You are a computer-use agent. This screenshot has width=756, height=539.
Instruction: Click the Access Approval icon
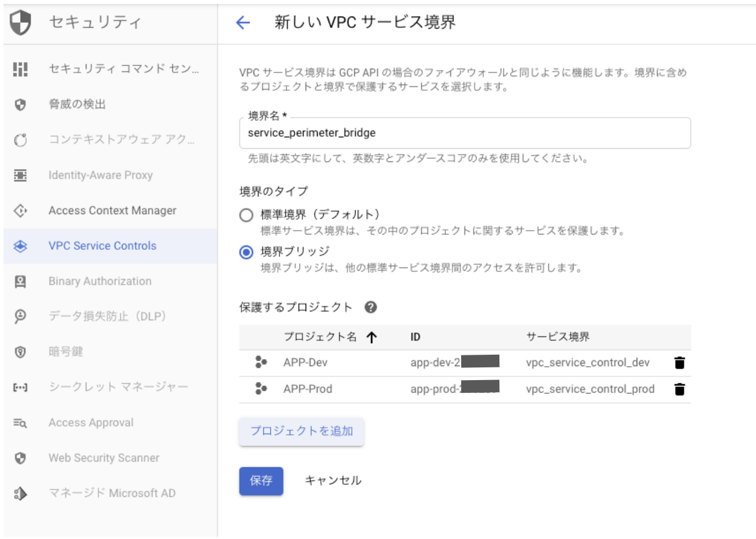pyautogui.click(x=20, y=423)
